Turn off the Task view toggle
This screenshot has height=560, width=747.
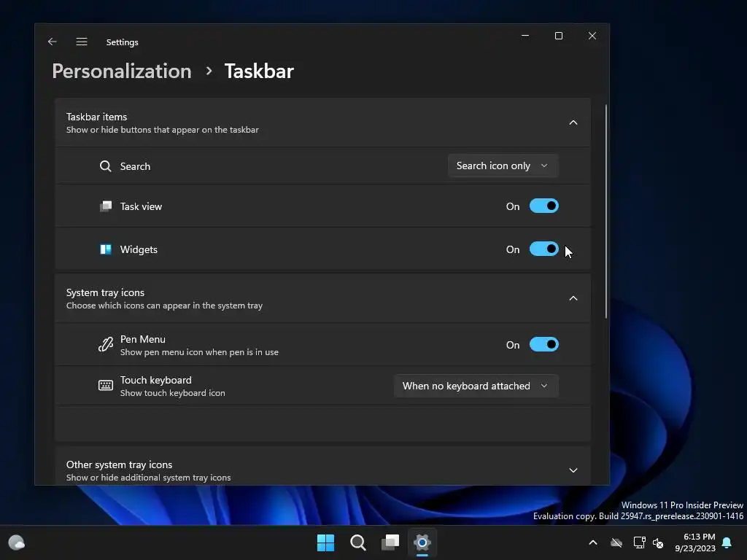point(544,206)
